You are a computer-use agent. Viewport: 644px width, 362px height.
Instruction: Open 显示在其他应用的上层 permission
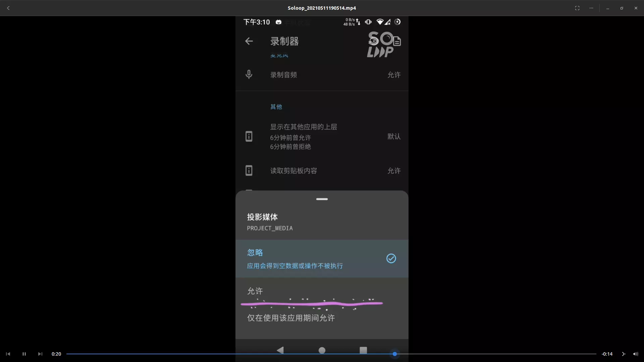click(322, 136)
